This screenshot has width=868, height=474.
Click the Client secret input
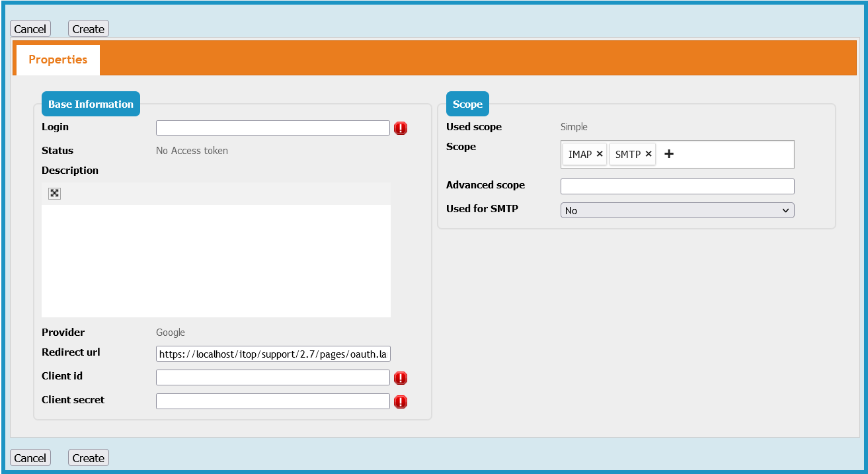pyautogui.click(x=272, y=401)
